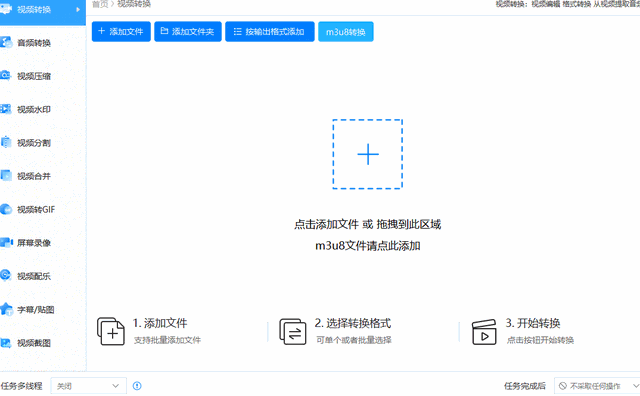Image resolution: width=640 pixels, height=396 pixels.
Task: Open the 视频截图 menu label
Action: (34, 343)
